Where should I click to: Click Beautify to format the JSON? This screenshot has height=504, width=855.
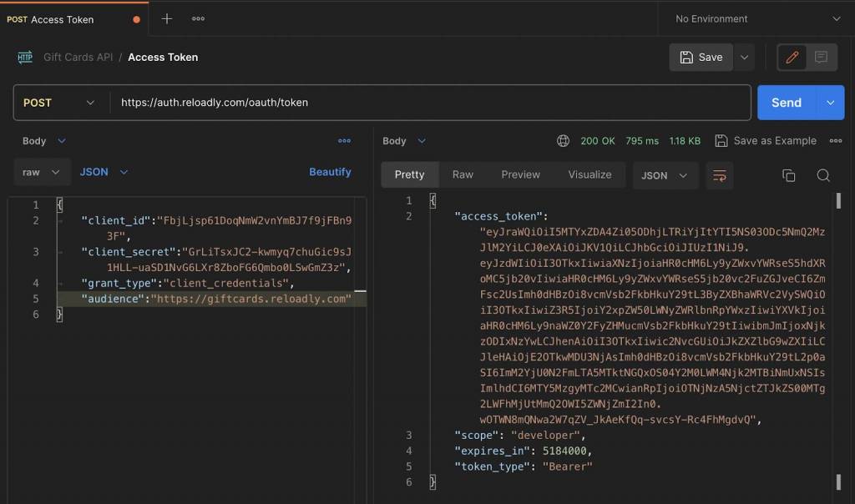pyautogui.click(x=330, y=172)
